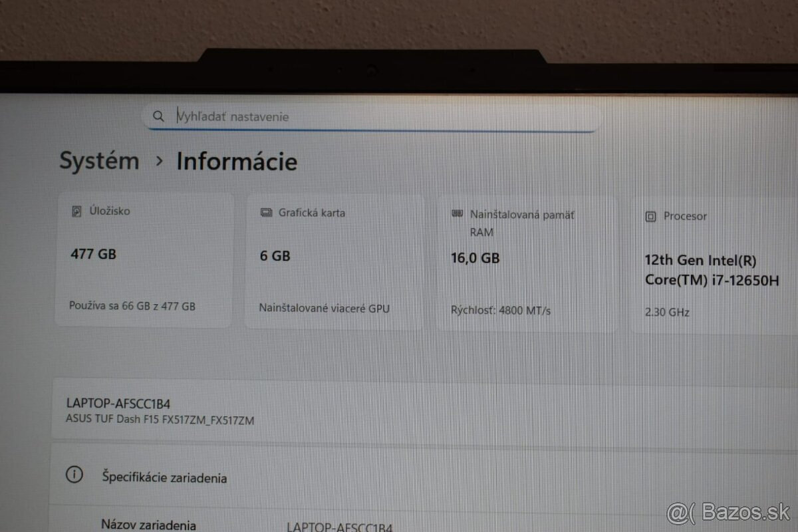Viewport: 798px width, 532px height.
Task: Click the Nainštalovaná pamäť RAM icon
Action: (x=457, y=214)
